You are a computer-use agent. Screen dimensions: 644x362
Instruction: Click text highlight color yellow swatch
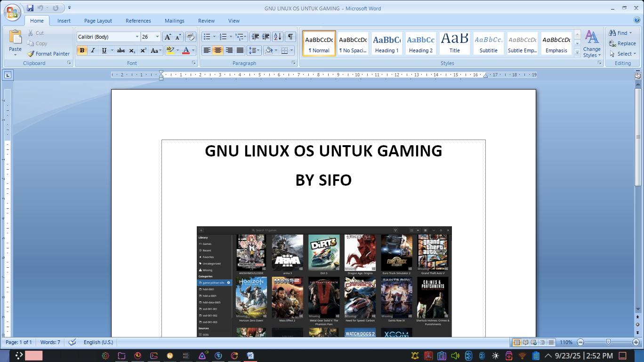pyautogui.click(x=170, y=50)
